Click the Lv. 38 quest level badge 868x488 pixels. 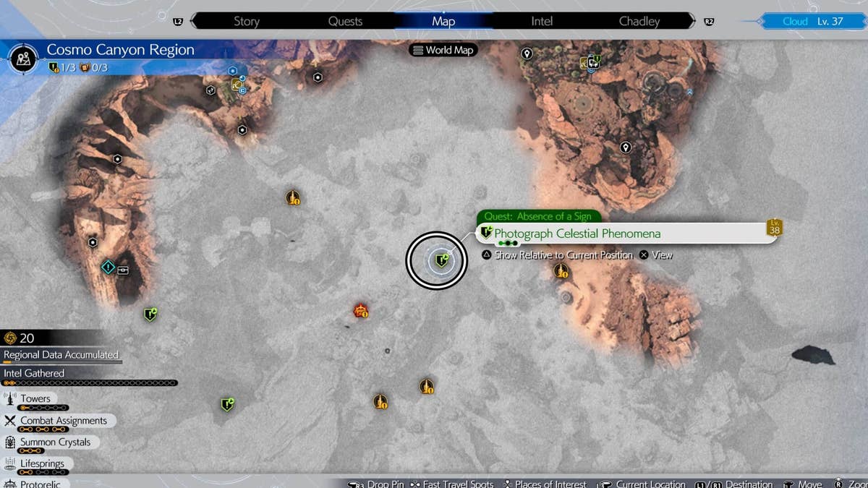tap(775, 228)
